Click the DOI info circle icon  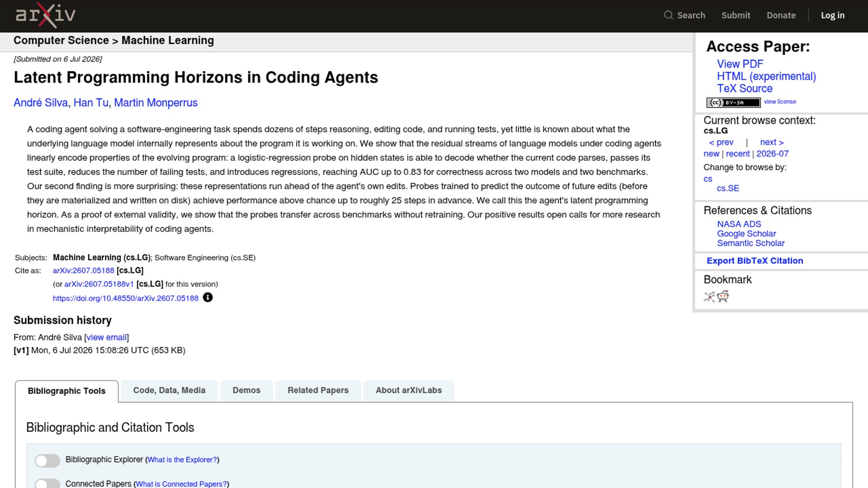(208, 297)
